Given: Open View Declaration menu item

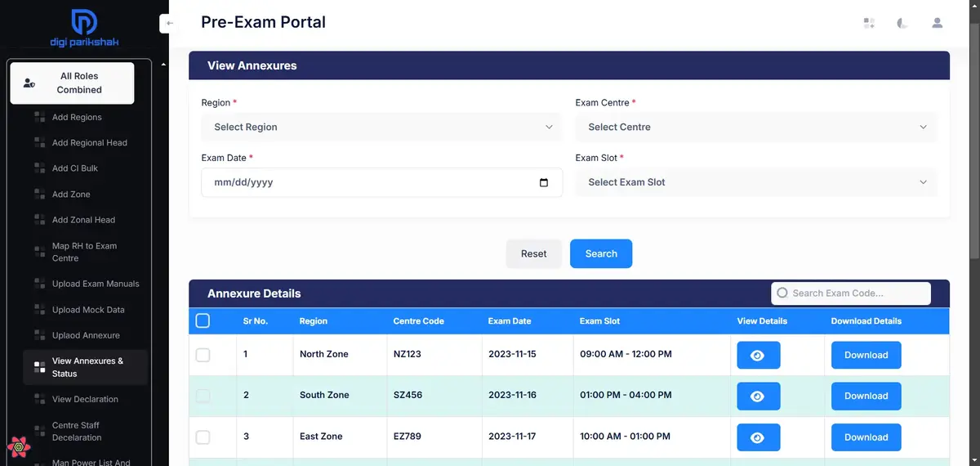Looking at the screenshot, I should (x=85, y=399).
